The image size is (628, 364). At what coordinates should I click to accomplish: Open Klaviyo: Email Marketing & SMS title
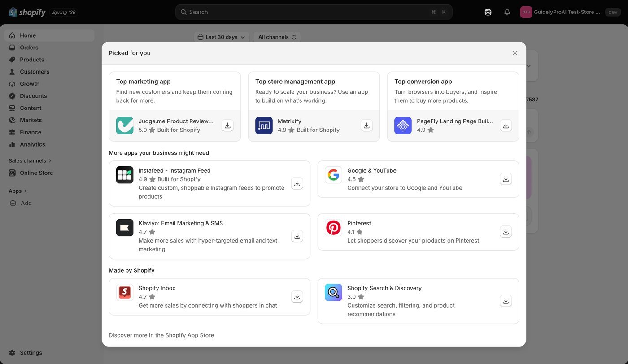pos(181,223)
